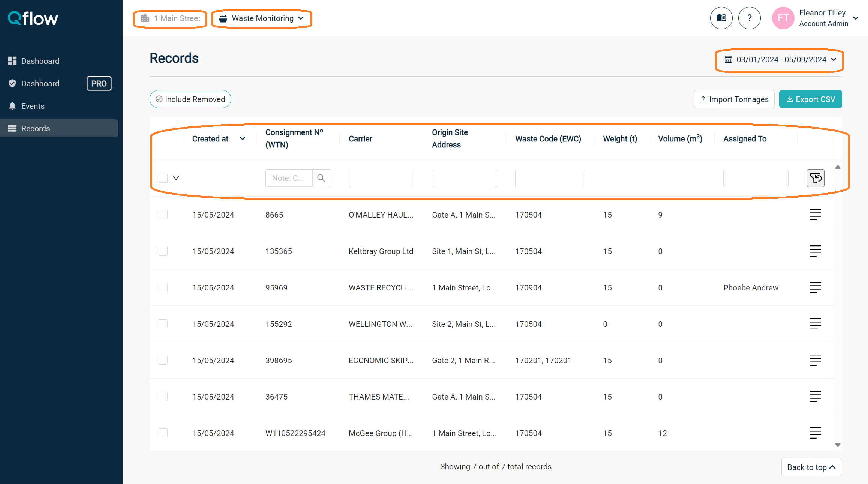Open row menu for consignment 155292
Image resolution: width=868 pixels, height=484 pixels.
click(816, 324)
